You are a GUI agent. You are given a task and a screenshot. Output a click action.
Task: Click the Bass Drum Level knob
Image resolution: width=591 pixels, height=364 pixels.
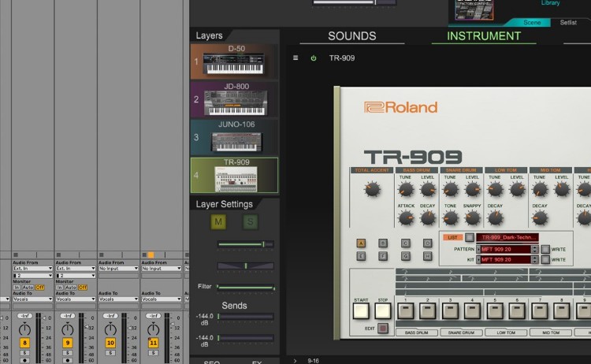tap(428, 190)
